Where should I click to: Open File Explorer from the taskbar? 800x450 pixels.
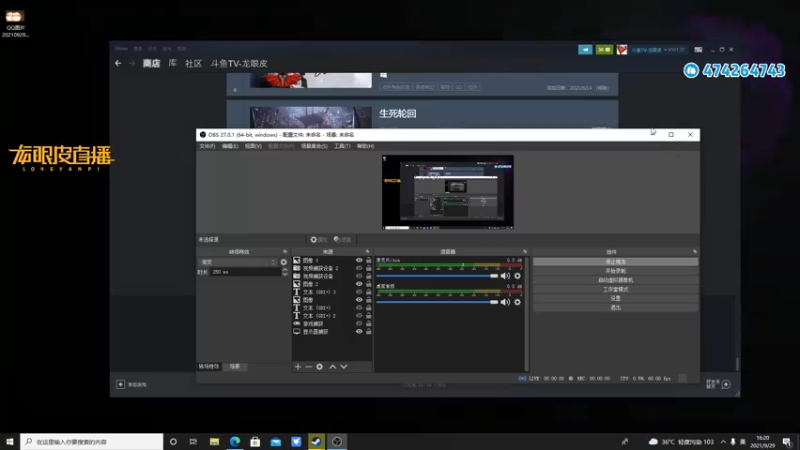click(x=214, y=442)
